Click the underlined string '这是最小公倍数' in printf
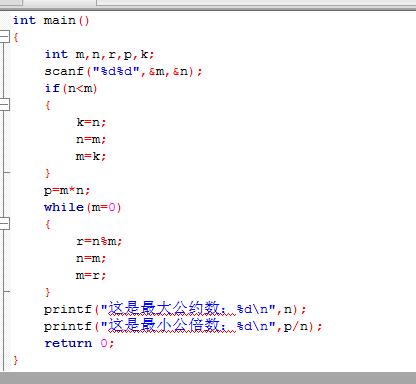This screenshot has height=384, width=416. pyautogui.click(x=164, y=325)
